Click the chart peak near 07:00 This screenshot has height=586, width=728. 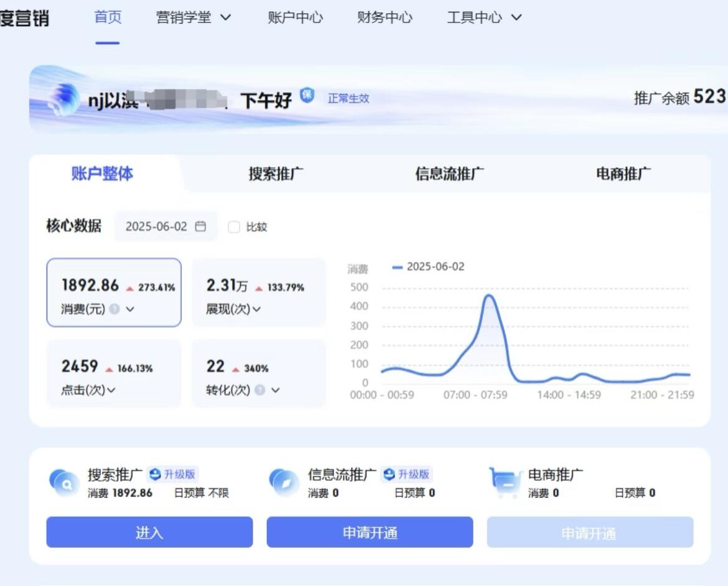(x=488, y=295)
